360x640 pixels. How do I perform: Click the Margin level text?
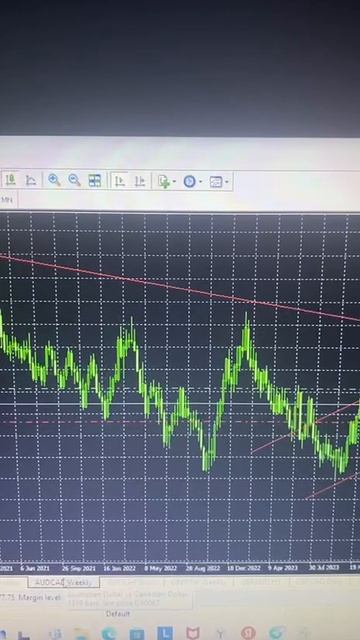click(40, 598)
